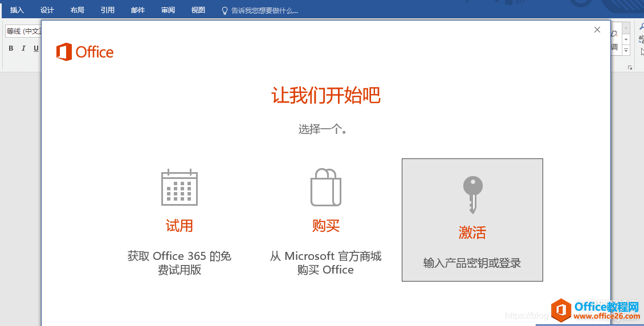Select the 引用 ribbon tab
Viewport: 644px width, 326px height.
pyautogui.click(x=108, y=10)
